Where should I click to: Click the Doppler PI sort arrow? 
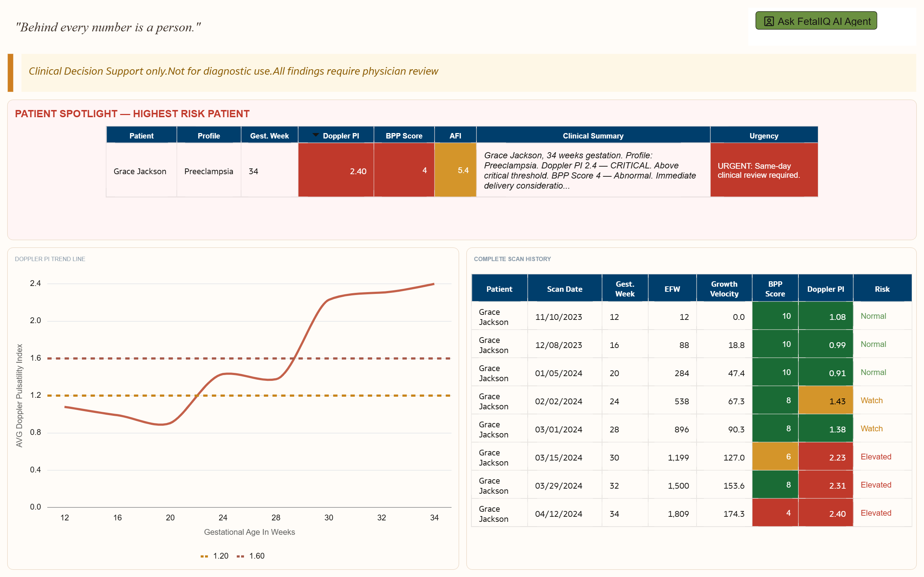[315, 134]
